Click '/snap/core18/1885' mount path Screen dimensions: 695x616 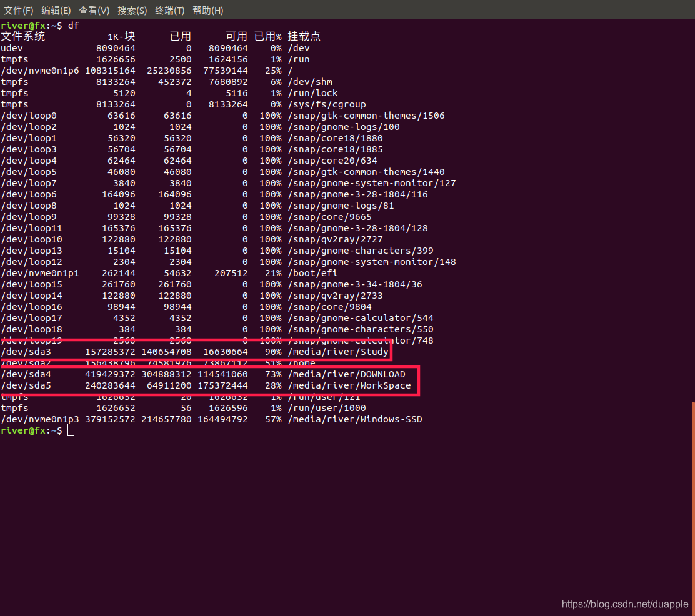click(336, 149)
